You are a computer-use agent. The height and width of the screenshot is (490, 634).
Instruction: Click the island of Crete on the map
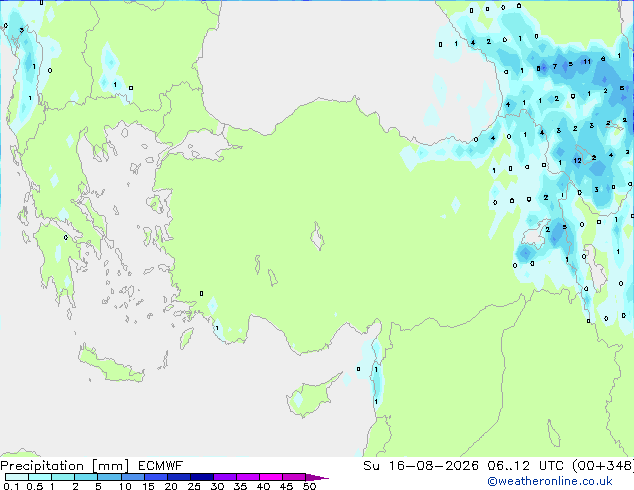(x=110, y=365)
